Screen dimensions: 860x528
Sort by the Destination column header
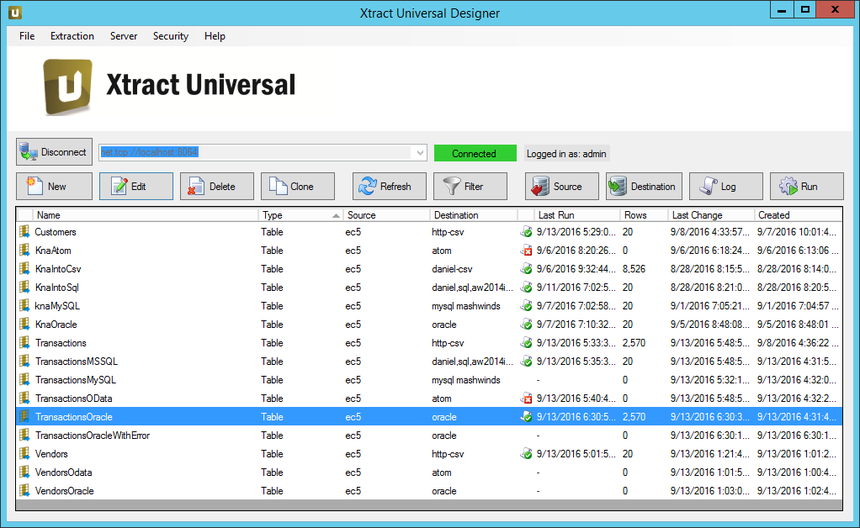pos(473,215)
